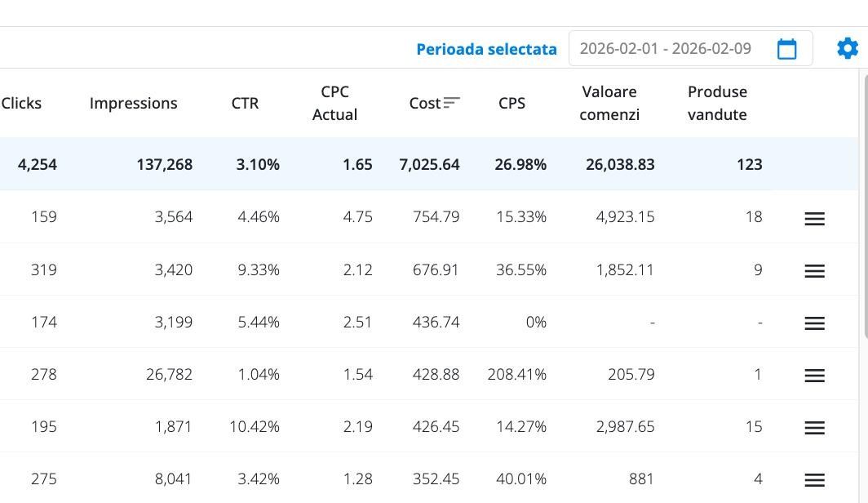This screenshot has width=868, height=503.
Task: Sort the table by Impressions column header
Action: click(x=133, y=103)
